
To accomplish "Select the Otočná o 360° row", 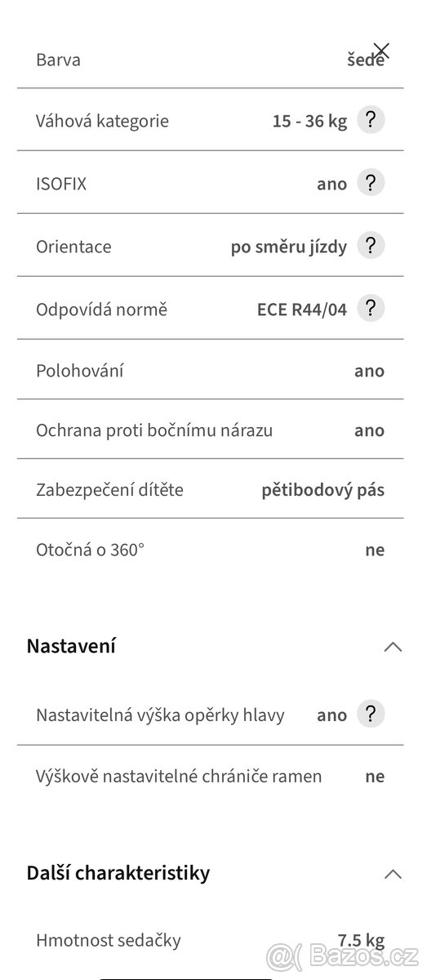I will tap(210, 549).
